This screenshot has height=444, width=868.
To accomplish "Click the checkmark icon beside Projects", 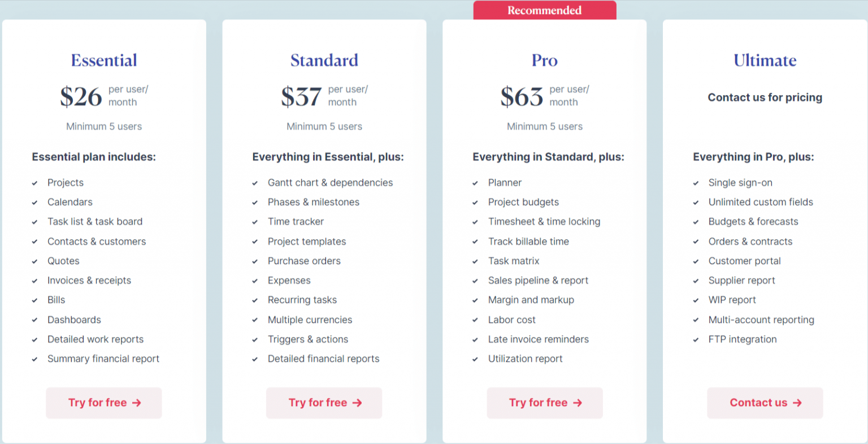I will coord(34,183).
